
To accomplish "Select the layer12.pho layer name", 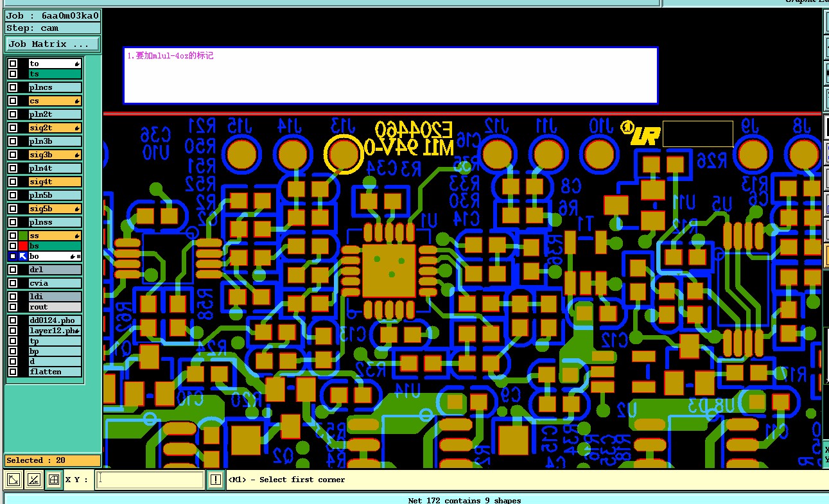I will (55, 331).
